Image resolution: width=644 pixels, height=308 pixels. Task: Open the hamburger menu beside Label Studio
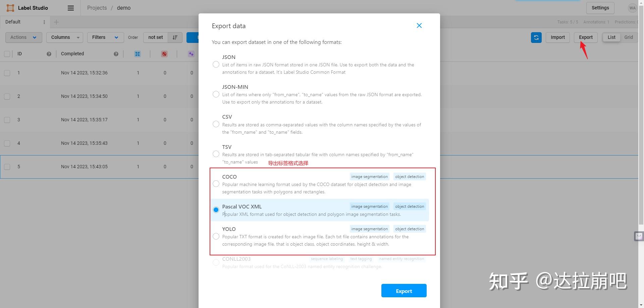click(70, 8)
